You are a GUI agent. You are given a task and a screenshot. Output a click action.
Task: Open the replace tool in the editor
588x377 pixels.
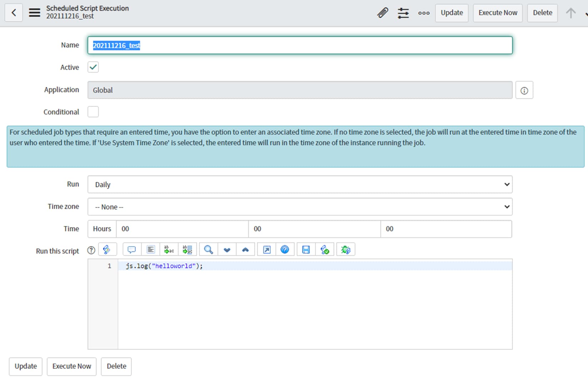click(169, 249)
